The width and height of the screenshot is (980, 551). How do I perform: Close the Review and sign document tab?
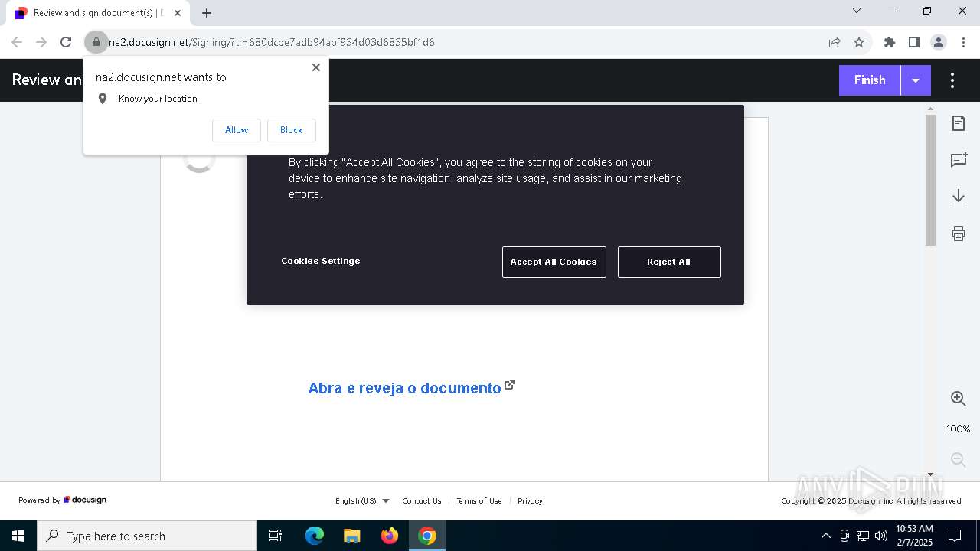pos(178,13)
